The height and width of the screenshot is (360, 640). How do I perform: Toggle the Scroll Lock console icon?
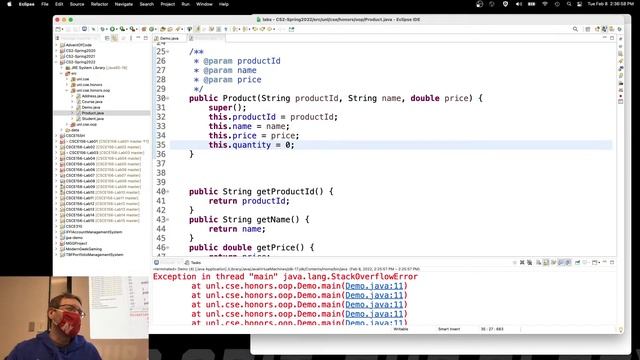click(x=546, y=262)
